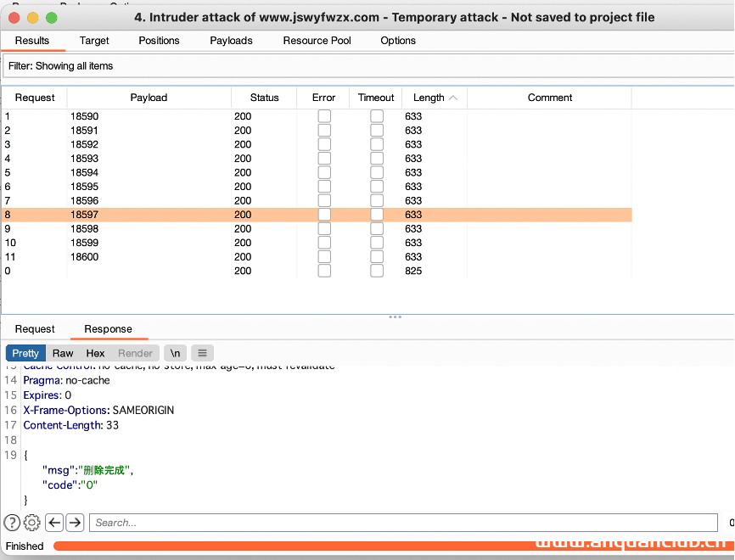Click the X-Frame-Options header line
Viewport: 735px width, 560px height.
[x=98, y=410]
